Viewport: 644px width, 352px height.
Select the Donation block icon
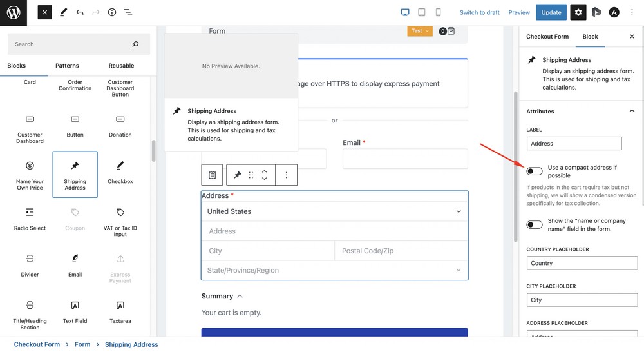point(120,119)
